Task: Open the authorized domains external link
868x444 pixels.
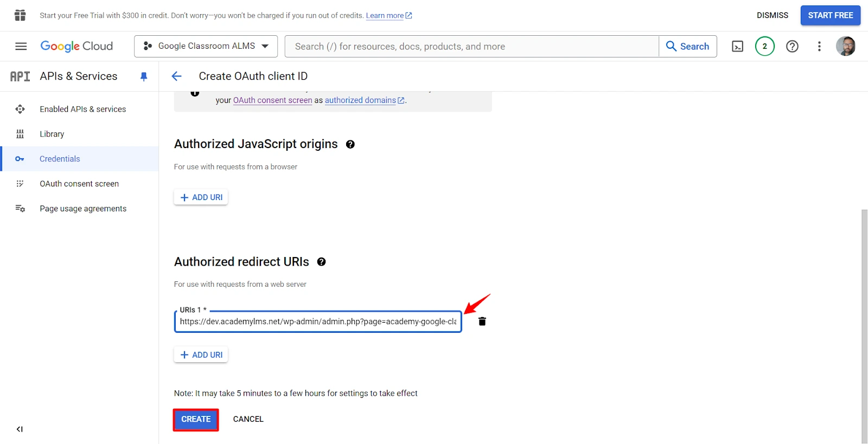Action: click(x=365, y=100)
